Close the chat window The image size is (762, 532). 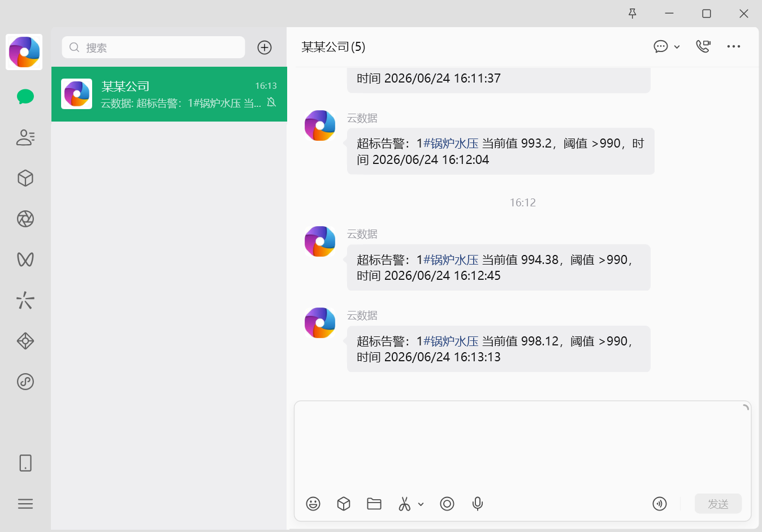click(744, 14)
